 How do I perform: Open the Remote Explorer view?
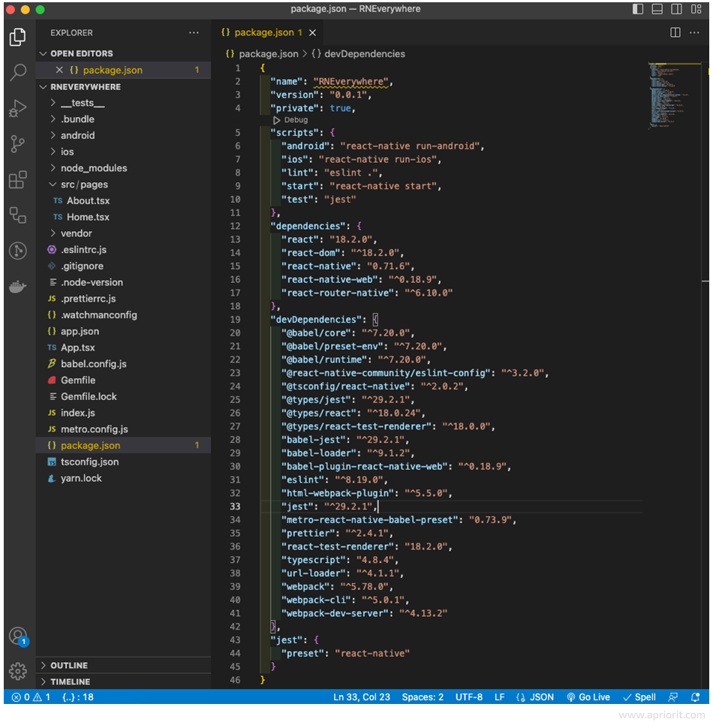[x=18, y=215]
